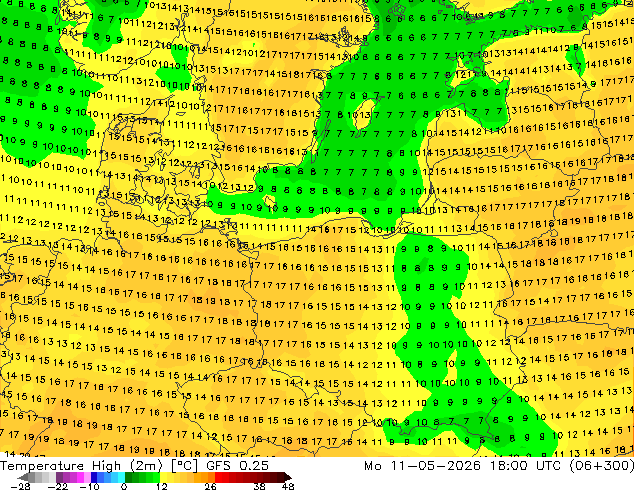Click the '26' legend tick label
The image size is (634, 490).
tap(210, 486)
